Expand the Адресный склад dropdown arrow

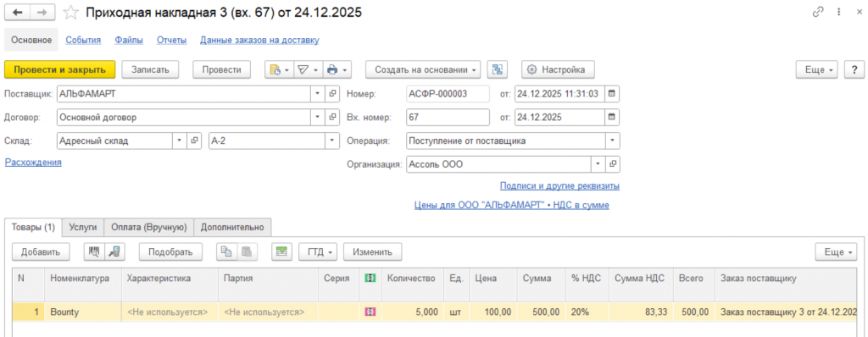[180, 141]
